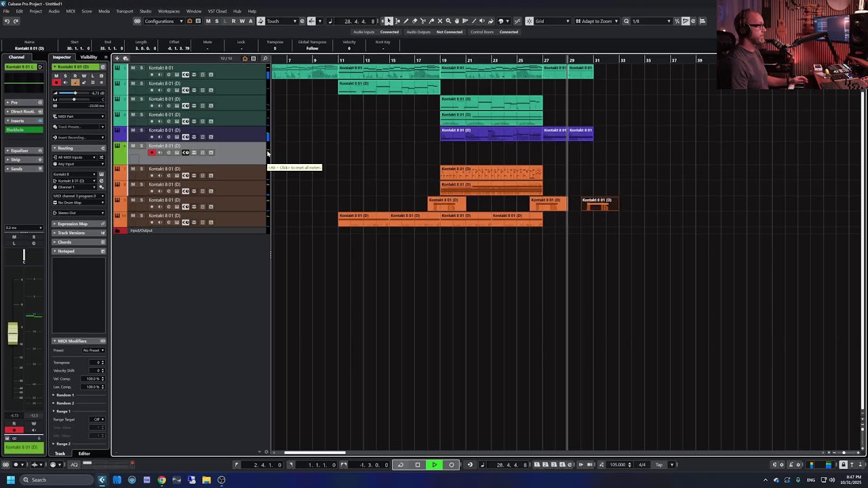Image resolution: width=868 pixels, height=488 pixels.
Task: Select the Range Selection tool
Action: 397,21
